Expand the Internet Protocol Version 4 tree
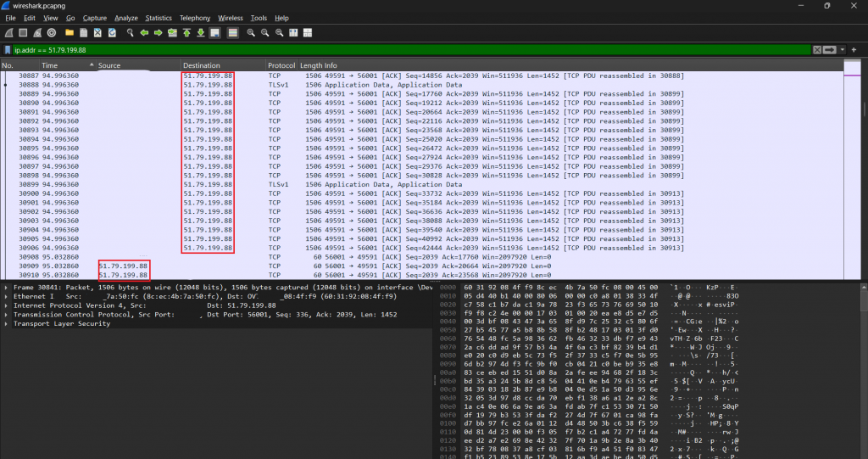 (x=6, y=305)
